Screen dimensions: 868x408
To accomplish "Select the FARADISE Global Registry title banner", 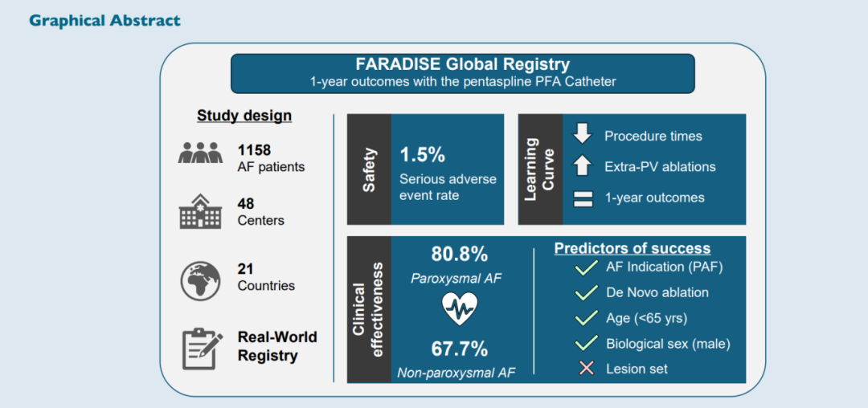I will coord(462,73).
